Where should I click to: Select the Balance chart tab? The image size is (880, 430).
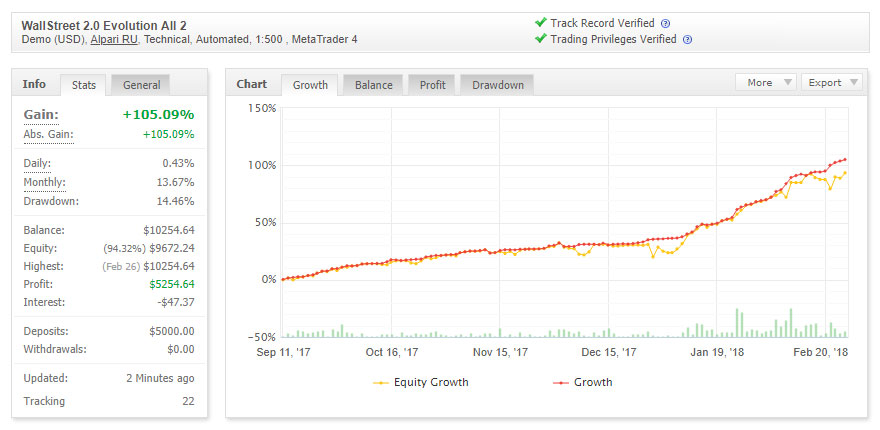point(373,85)
